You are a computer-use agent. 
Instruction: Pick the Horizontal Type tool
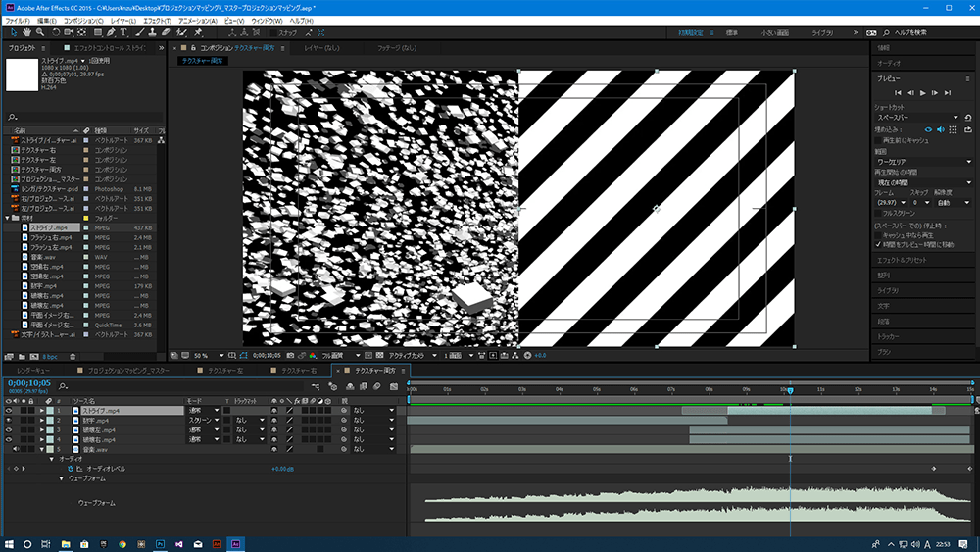click(x=125, y=32)
